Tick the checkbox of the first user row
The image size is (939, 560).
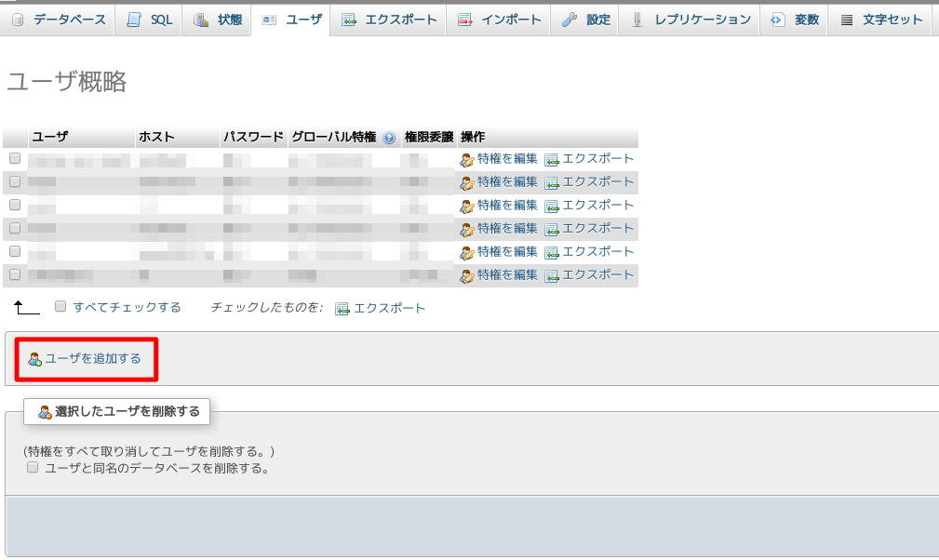click(x=15, y=158)
